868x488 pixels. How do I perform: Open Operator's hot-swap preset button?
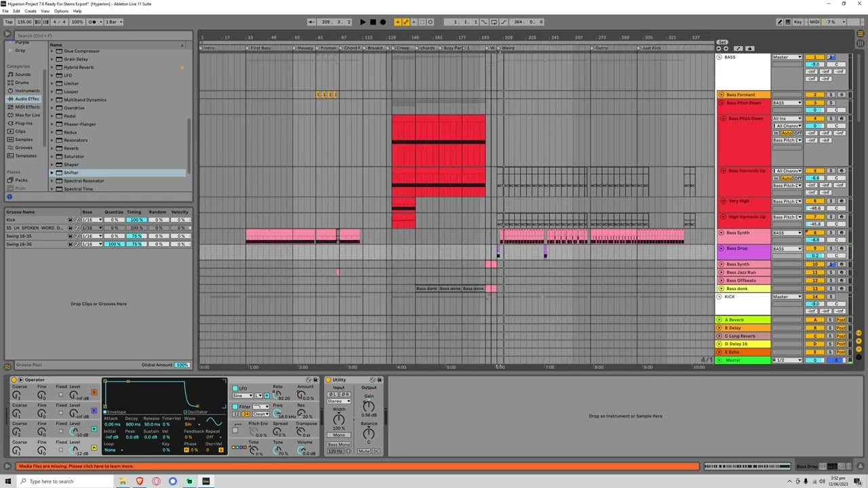pyautogui.click(x=309, y=380)
